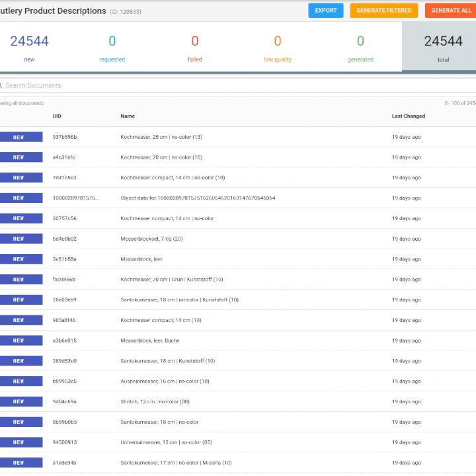476x476 pixels.
Task: Open document 'Kochmesser, 20 cm | no-color (10)'
Action: coord(161,157)
